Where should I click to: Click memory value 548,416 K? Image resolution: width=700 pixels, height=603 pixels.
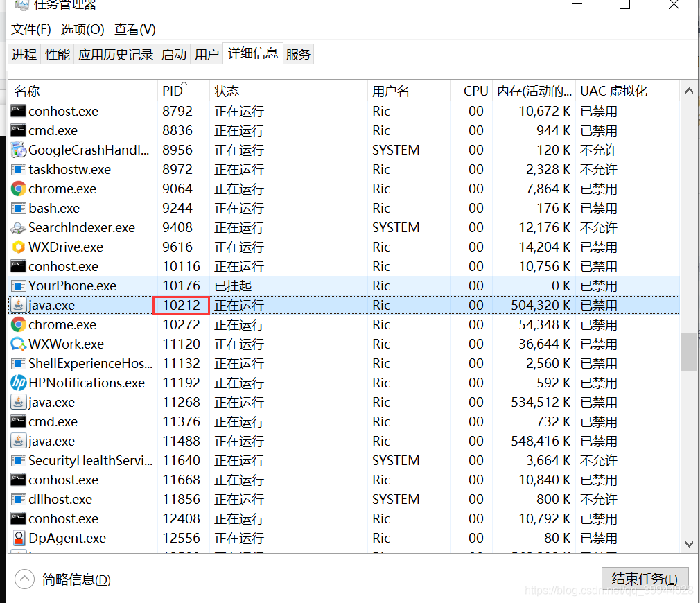(541, 441)
